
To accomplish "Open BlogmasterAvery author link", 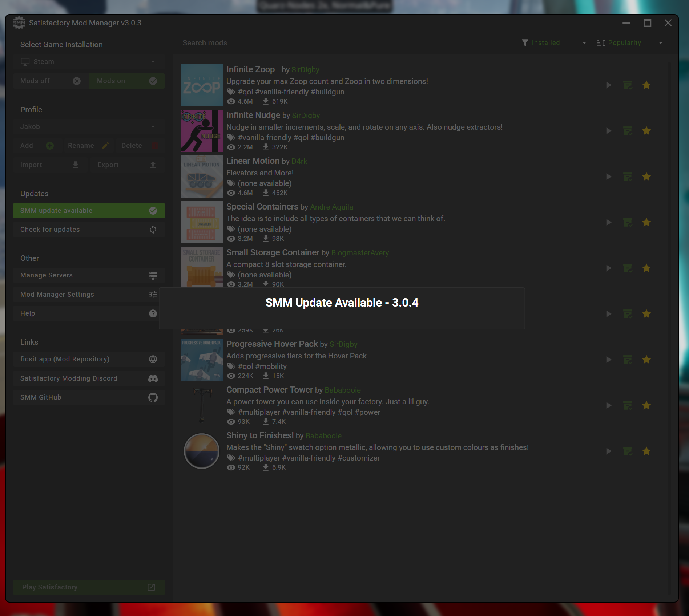I will tap(360, 253).
